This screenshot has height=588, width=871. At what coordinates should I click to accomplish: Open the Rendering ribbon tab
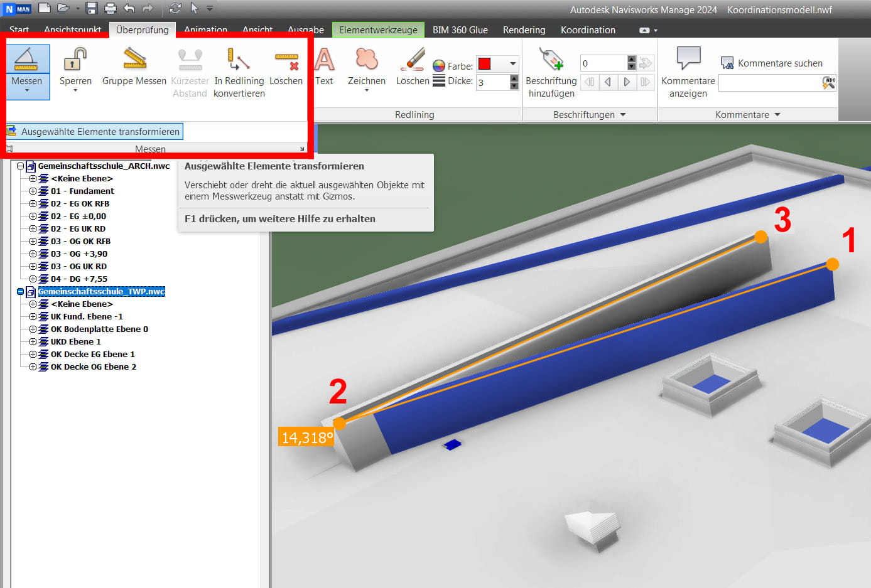click(x=524, y=29)
